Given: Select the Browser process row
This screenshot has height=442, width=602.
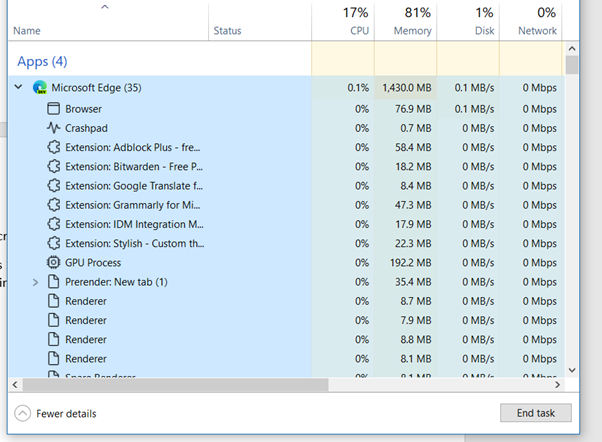Looking at the screenshot, I should point(286,109).
